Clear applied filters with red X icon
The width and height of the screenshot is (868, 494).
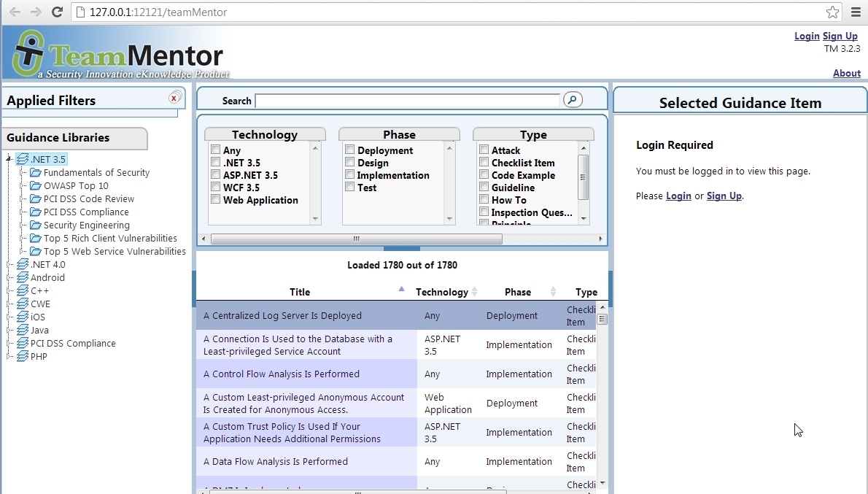(174, 98)
